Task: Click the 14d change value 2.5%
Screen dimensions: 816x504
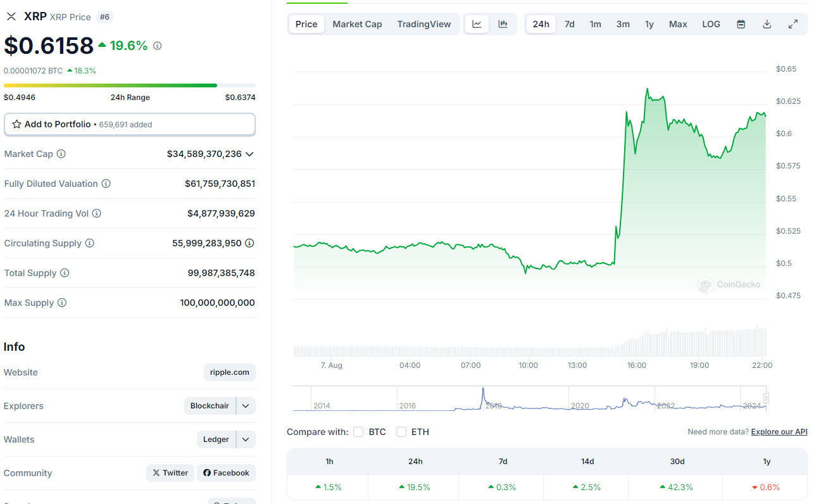Action: coord(587,487)
